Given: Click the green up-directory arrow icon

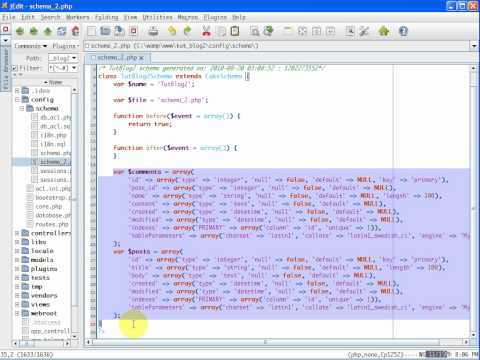Looking at the screenshot, I should pyautogui.click(x=48, y=31).
